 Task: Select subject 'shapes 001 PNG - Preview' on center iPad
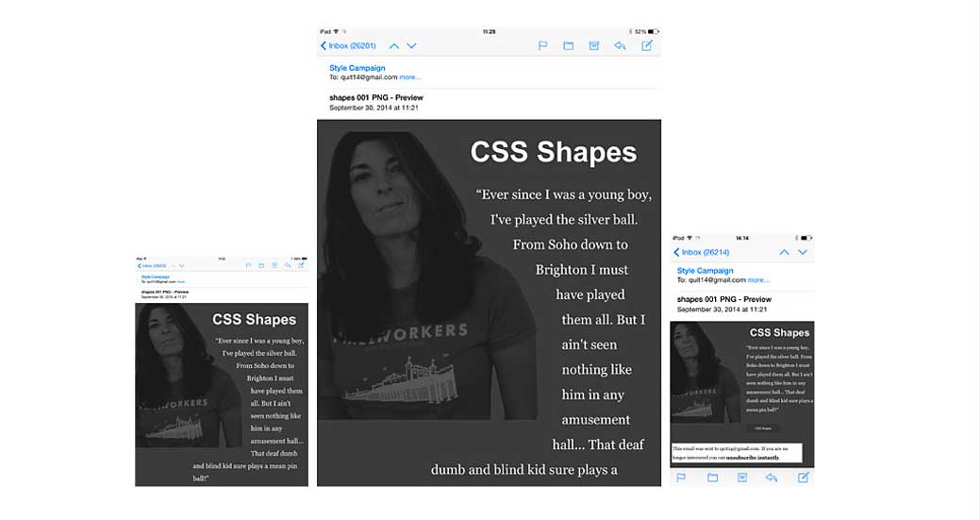(376, 97)
